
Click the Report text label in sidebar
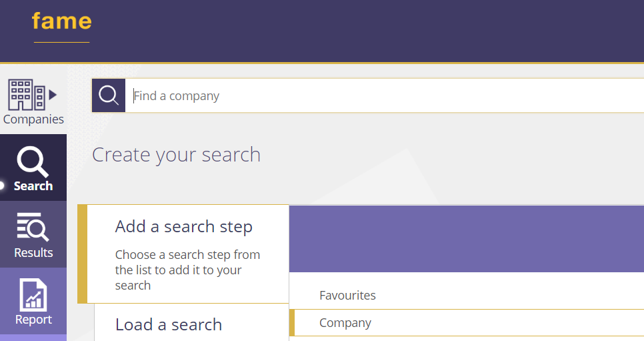click(33, 320)
